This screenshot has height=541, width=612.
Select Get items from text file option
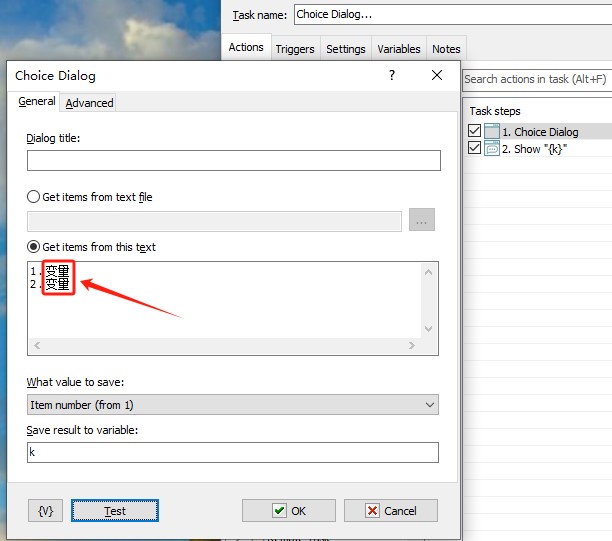pos(34,197)
